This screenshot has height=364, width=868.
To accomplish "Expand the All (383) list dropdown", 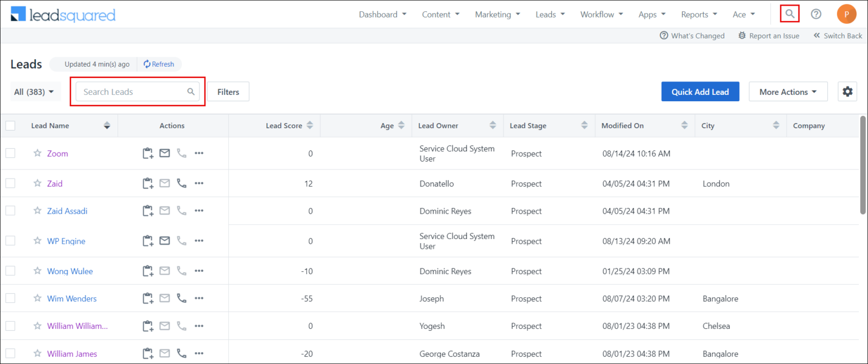I will coord(35,92).
